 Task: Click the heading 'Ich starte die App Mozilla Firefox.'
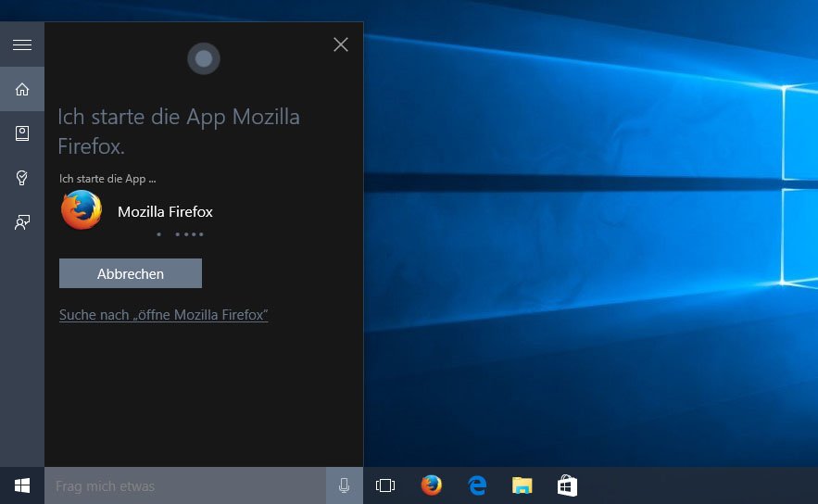(179, 132)
